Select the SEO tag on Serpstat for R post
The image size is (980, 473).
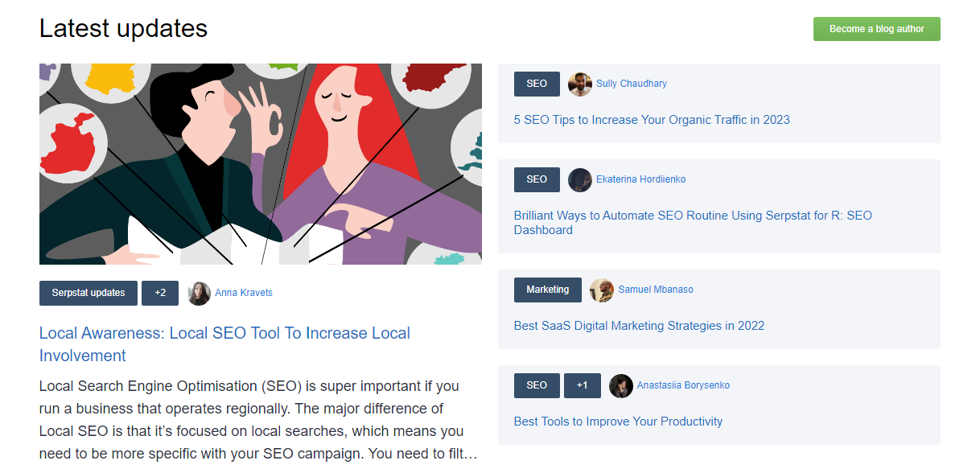point(537,179)
